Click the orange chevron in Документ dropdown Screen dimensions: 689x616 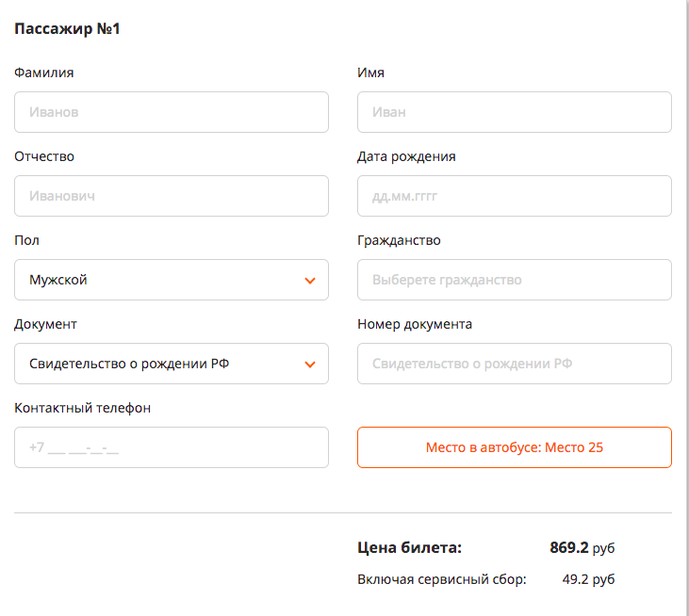310,365
